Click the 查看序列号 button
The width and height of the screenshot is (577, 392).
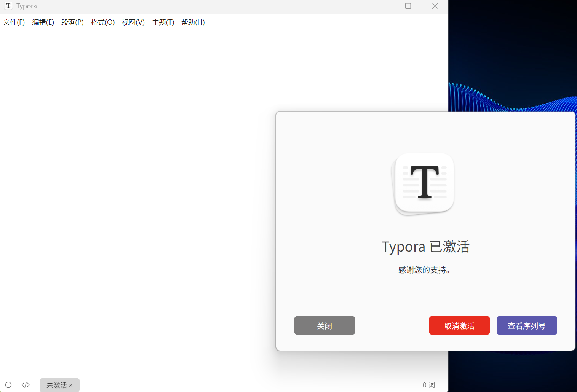[527, 325]
